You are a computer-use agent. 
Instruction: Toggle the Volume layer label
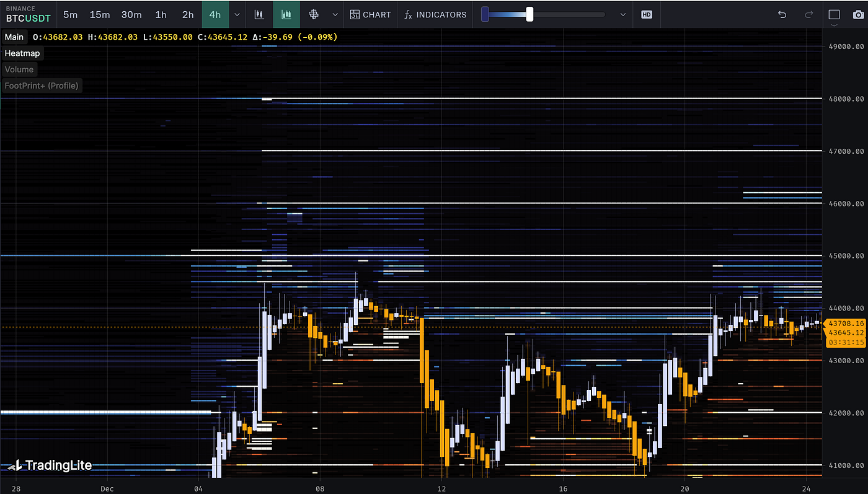click(19, 69)
